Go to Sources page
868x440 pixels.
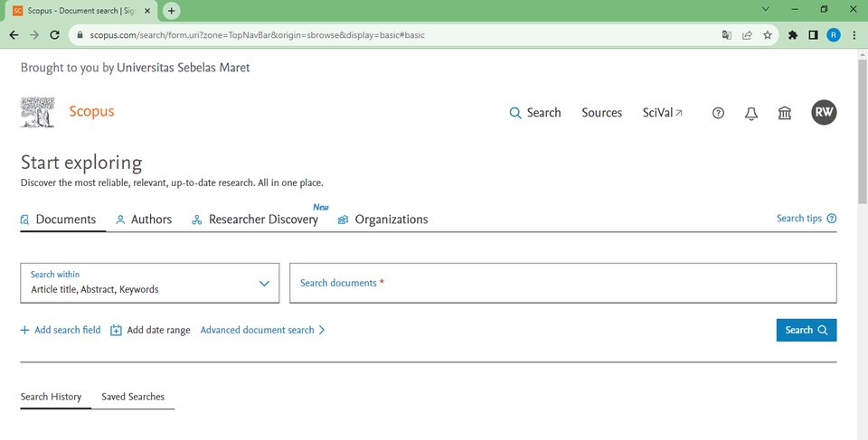tap(602, 113)
